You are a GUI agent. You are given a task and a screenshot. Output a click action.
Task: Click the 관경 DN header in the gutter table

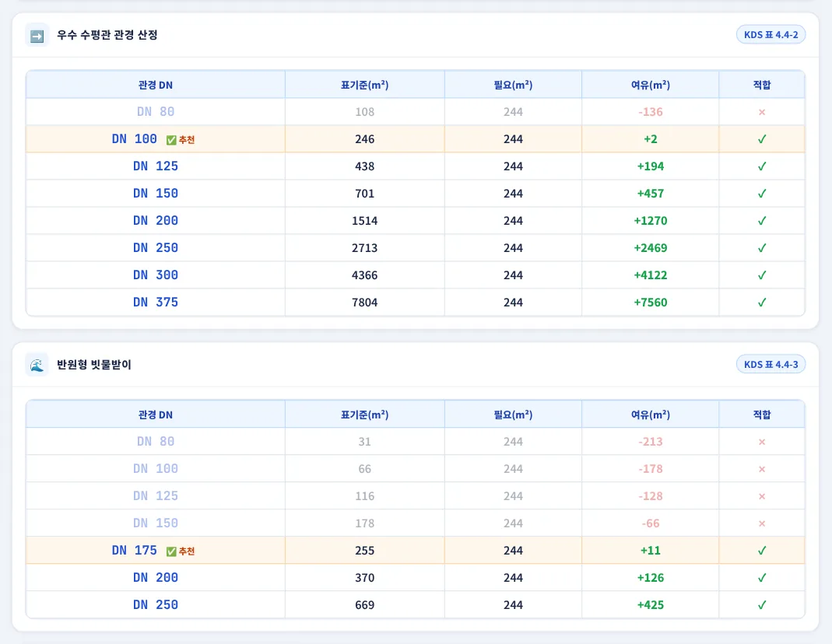tap(156, 415)
